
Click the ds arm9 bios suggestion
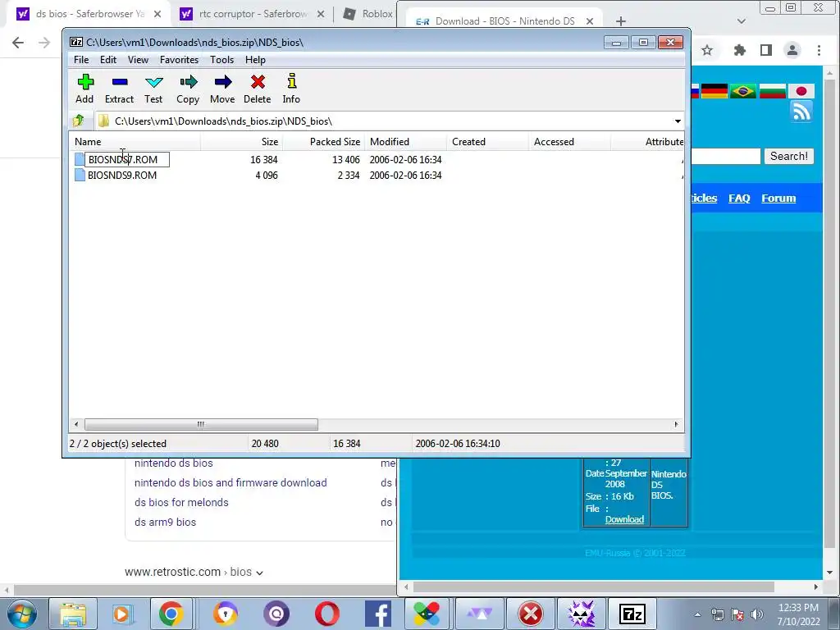(x=165, y=523)
